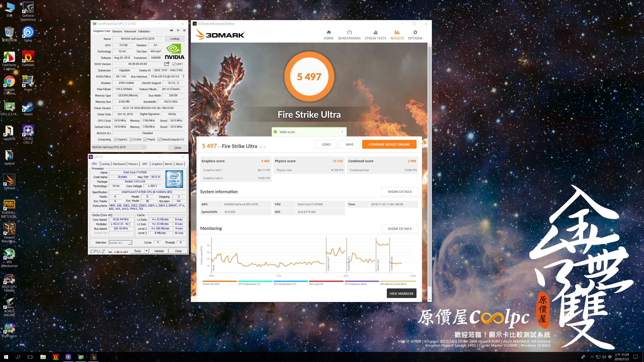The height and width of the screenshot is (362, 644).
Task: Launch Google Chrome from desktop
Action: [x=9, y=85]
